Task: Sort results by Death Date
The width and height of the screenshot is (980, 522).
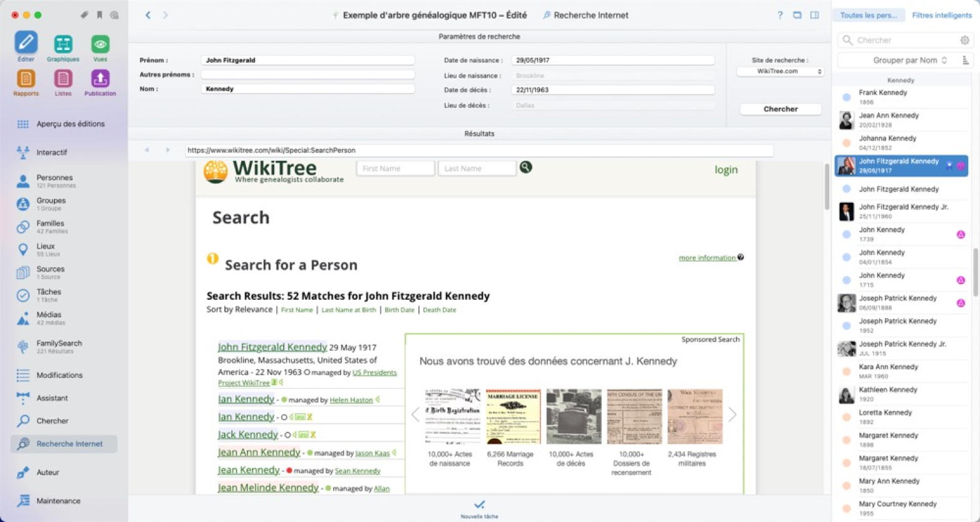Action: click(440, 310)
